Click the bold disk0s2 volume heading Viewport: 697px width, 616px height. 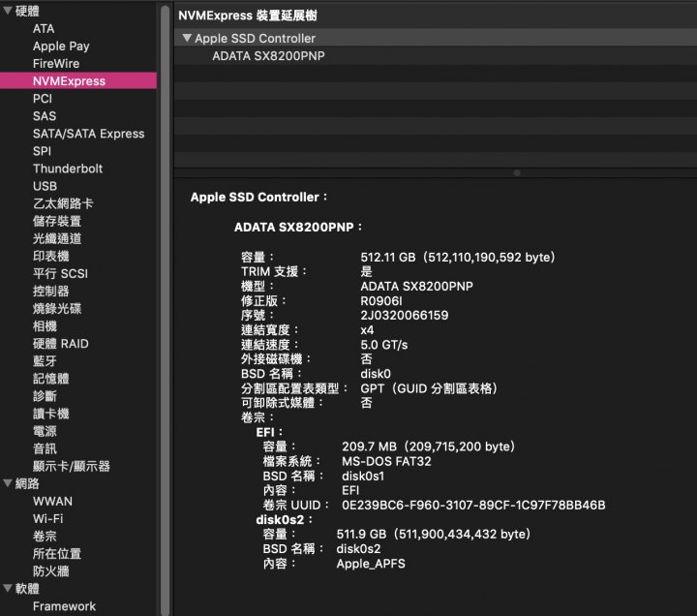pos(284,519)
